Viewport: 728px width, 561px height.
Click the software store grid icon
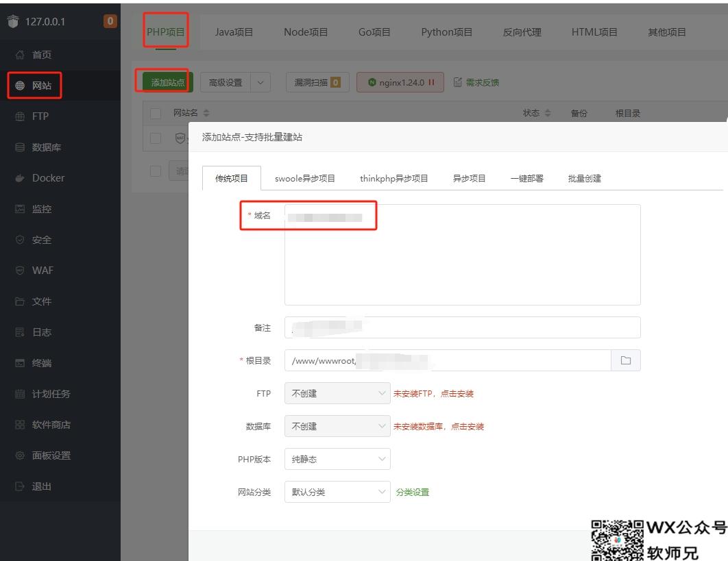point(20,425)
